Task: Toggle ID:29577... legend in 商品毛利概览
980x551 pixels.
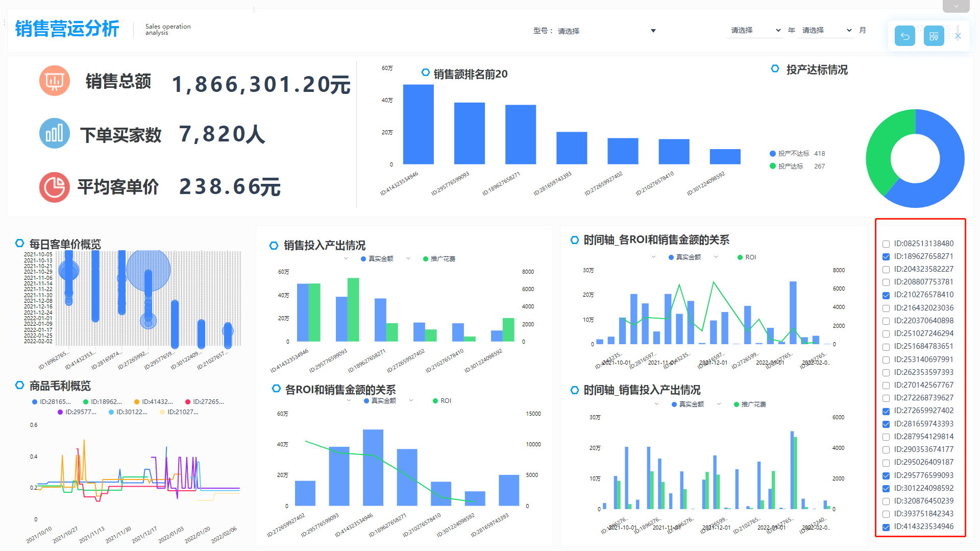Action: click(77, 412)
